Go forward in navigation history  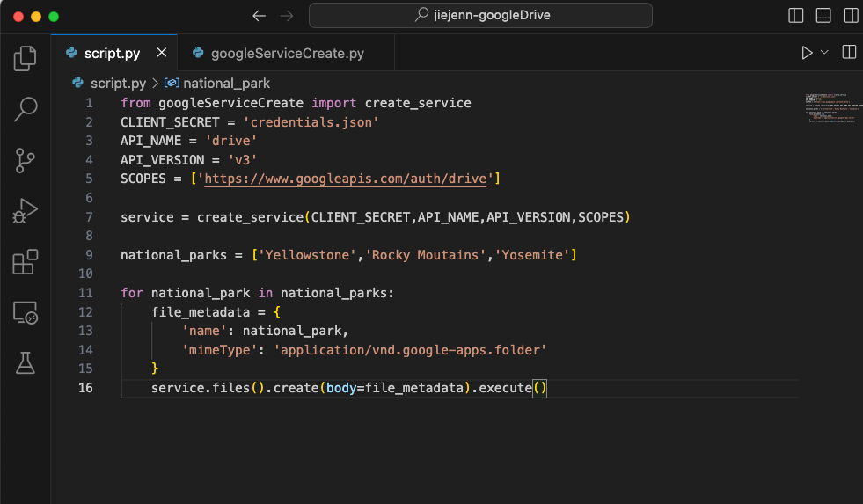[x=287, y=16]
